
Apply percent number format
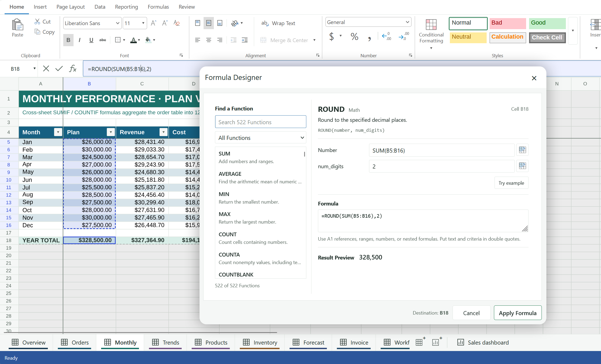coord(354,36)
